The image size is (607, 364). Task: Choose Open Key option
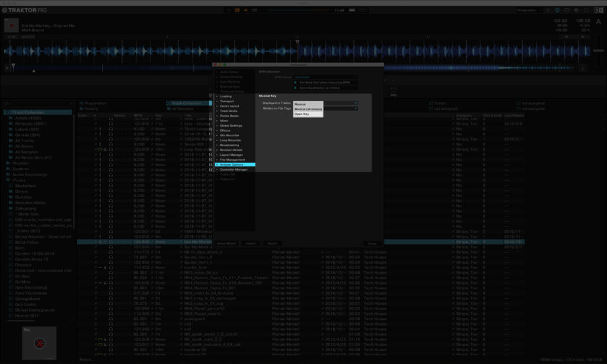[308, 114]
